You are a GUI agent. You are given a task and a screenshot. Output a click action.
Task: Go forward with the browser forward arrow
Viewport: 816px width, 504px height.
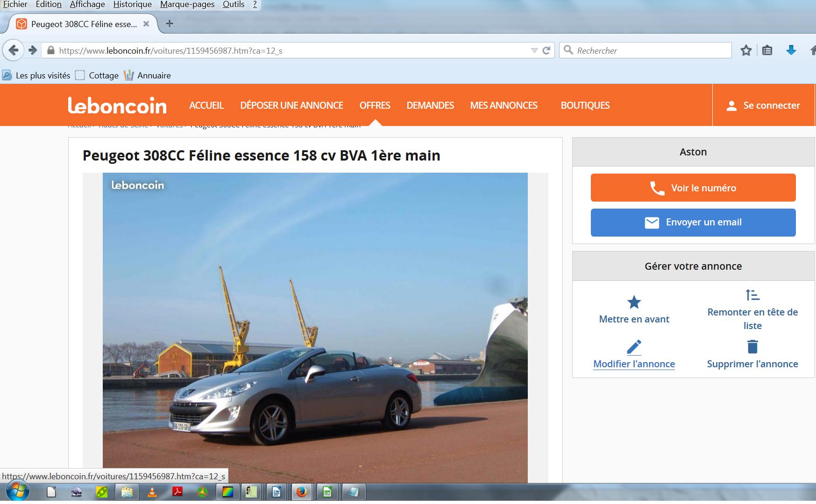point(33,50)
